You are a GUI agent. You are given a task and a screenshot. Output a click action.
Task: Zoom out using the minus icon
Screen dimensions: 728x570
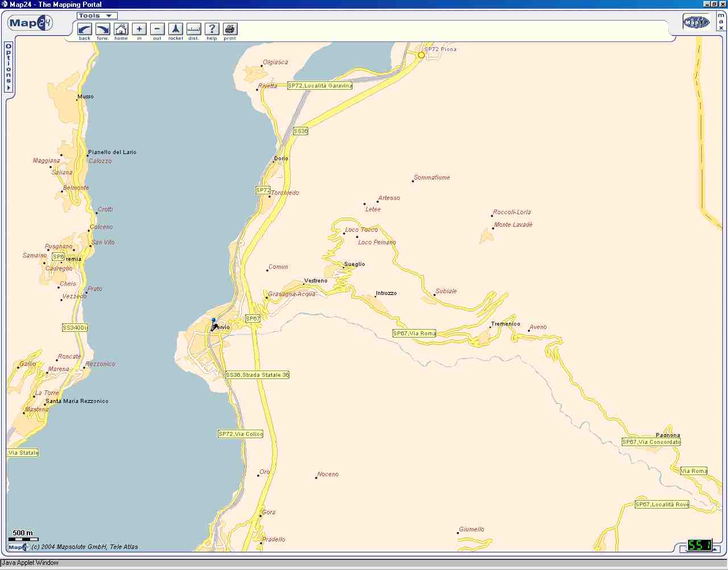click(158, 29)
